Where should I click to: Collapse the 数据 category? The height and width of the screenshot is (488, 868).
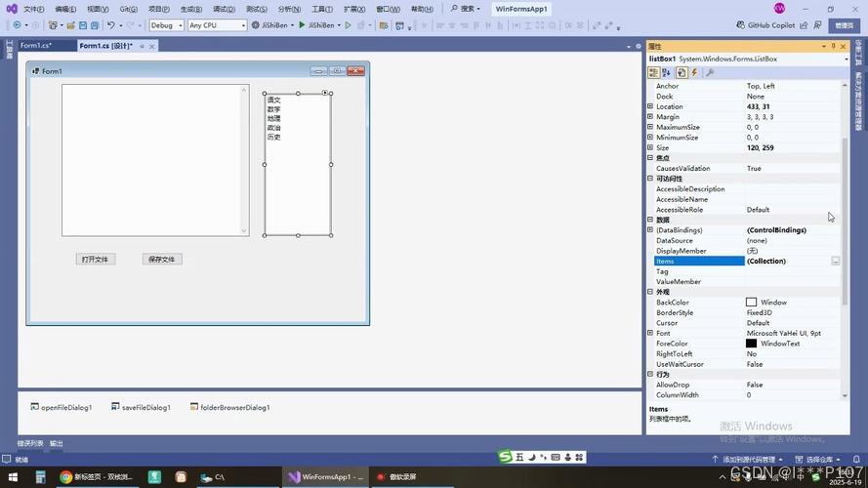tap(650, 220)
